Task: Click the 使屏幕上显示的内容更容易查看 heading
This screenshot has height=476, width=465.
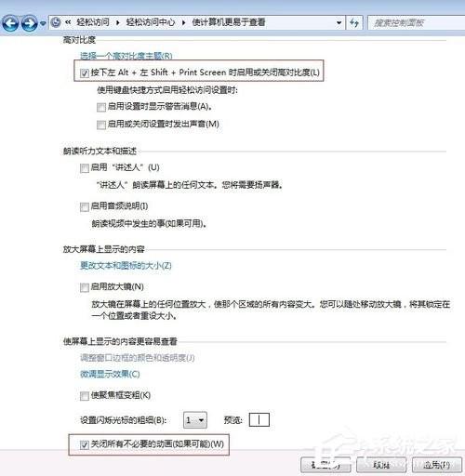Action: tap(120, 341)
